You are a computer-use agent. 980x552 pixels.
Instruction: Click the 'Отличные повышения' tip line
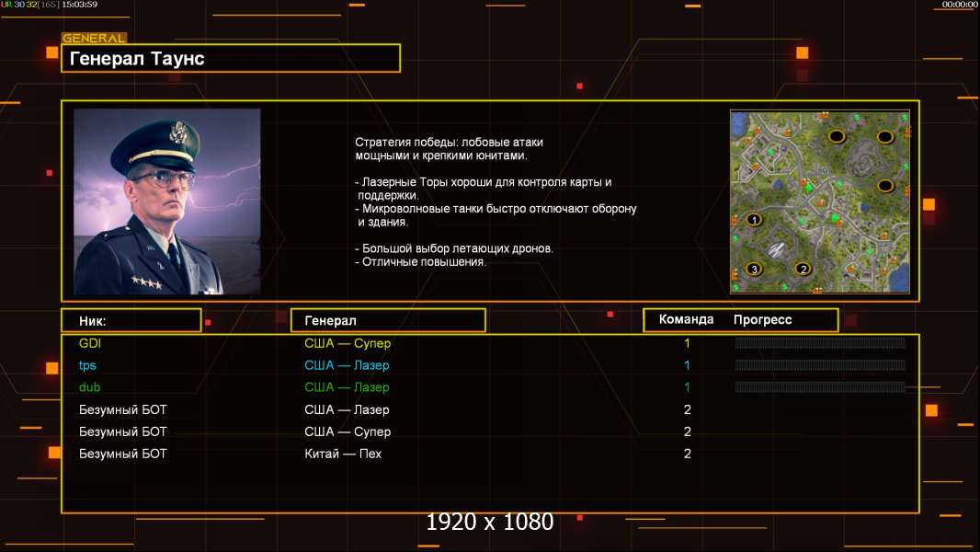click(421, 262)
